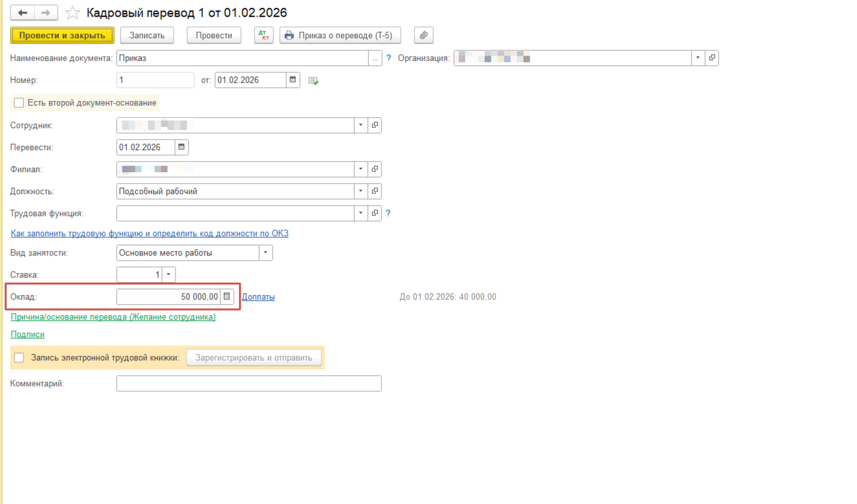Image resolution: width=857 pixels, height=504 pixels.
Task: Show Дт/Кт postings icon
Action: (263, 35)
